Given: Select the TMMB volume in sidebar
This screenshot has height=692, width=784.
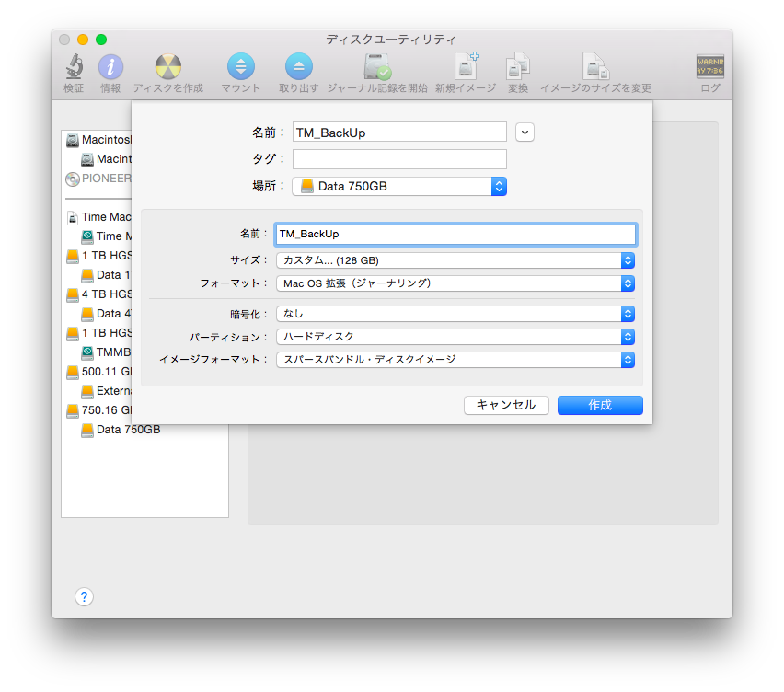Looking at the screenshot, I should (x=106, y=352).
